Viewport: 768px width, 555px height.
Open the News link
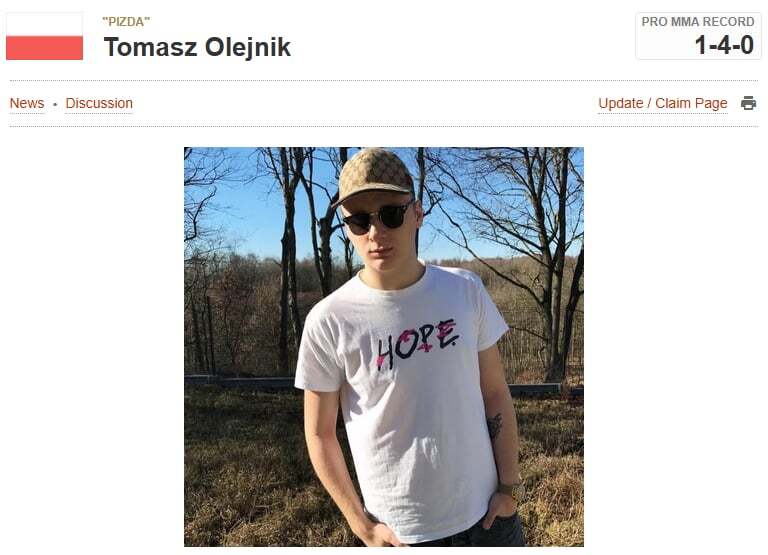click(x=27, y=103)
